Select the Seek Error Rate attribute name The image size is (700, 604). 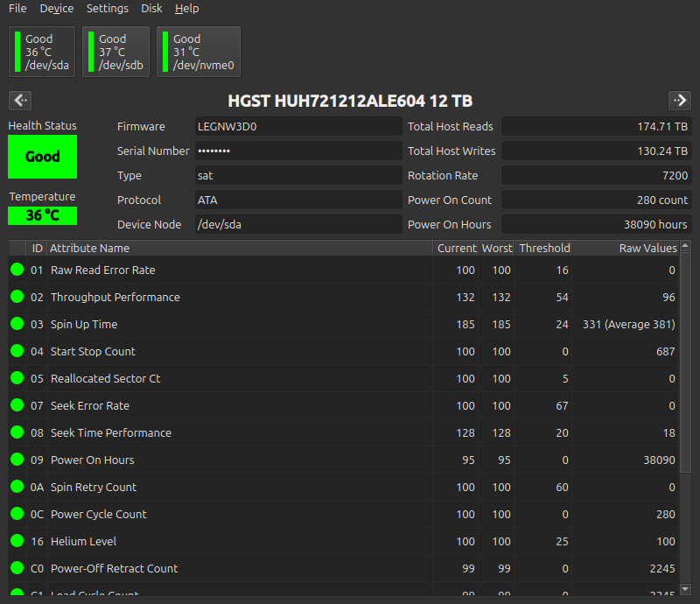click(90, 405)
